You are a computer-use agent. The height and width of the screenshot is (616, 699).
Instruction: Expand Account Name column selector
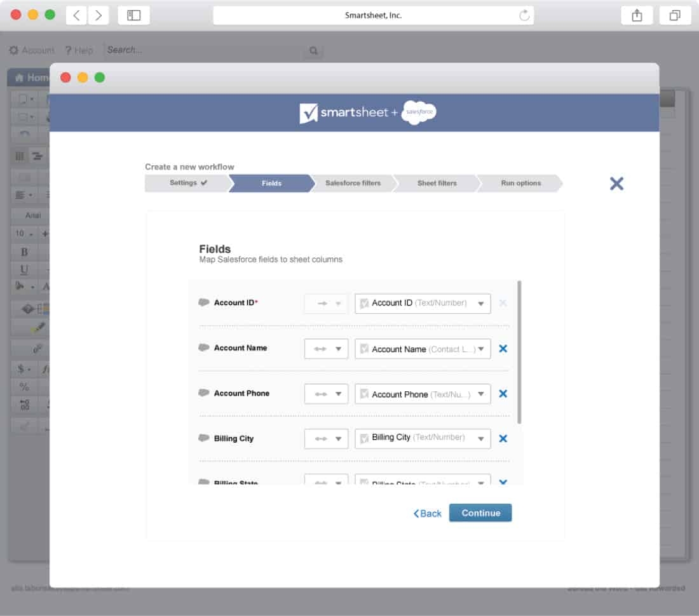(423, 349)
